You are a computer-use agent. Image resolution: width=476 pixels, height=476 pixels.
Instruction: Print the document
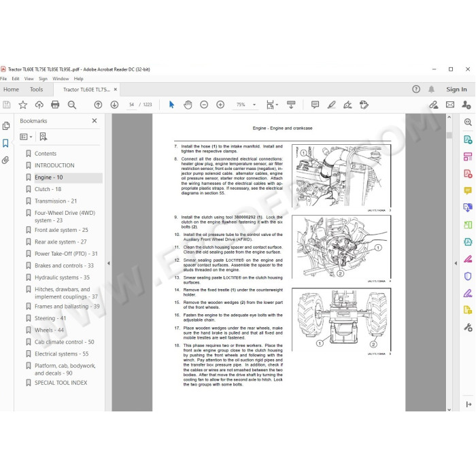click(x=55, y=105)
